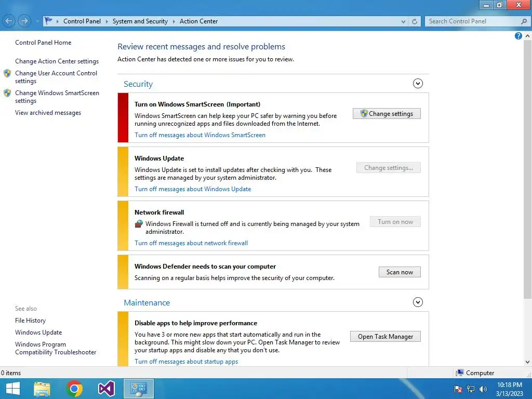Viewport: 532px width, 399px height.
Task: Collapse the Maintenance section with chevron
Action: 418,302
